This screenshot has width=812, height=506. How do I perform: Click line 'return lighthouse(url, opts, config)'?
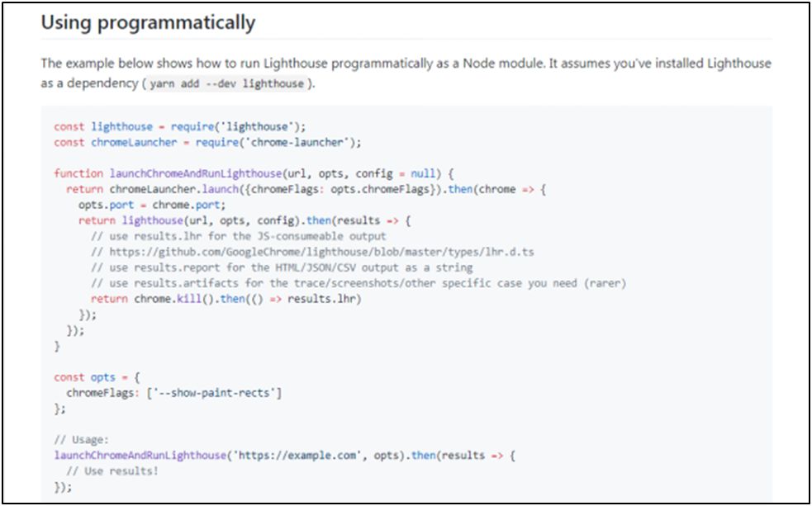(x=245, y=220)
